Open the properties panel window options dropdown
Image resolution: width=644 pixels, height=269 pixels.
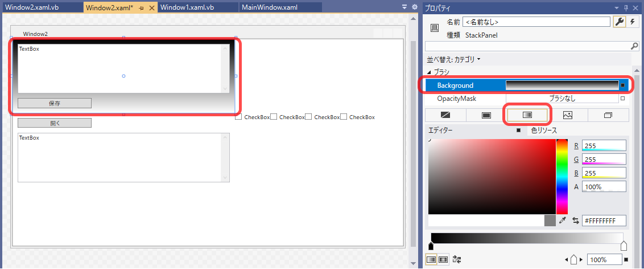617,7
